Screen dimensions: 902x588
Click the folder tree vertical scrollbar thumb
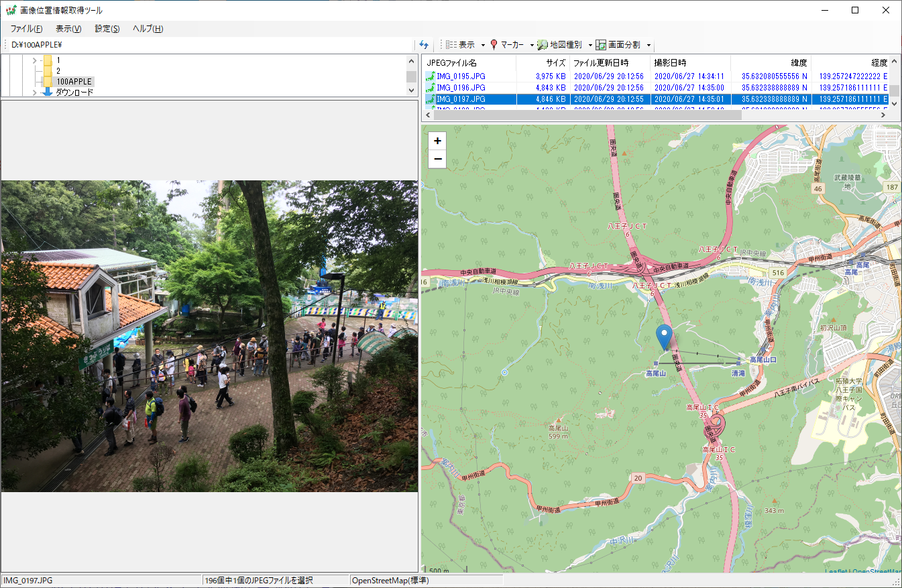(x=412, y=77)
